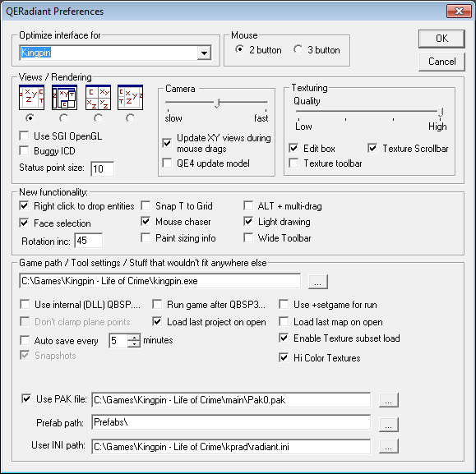Browse for the PAK file location
476x474 pixels.
(x=389, y=400)
